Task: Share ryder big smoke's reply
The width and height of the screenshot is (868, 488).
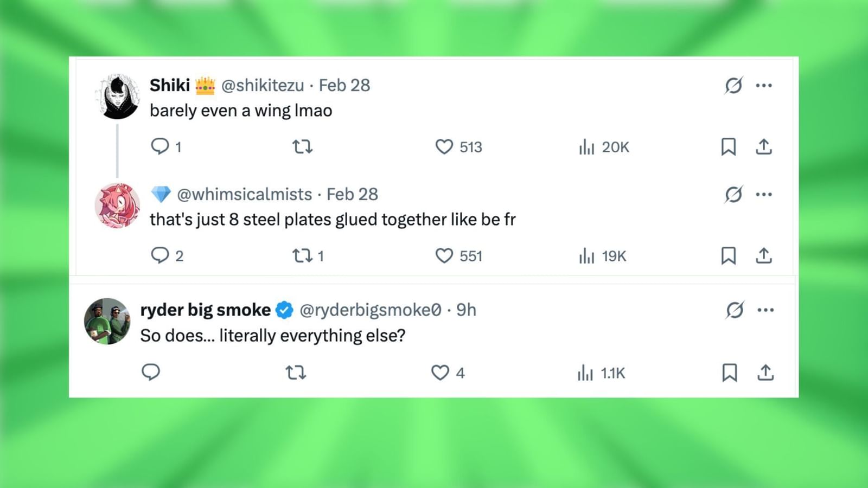Action: click(765, 373)
